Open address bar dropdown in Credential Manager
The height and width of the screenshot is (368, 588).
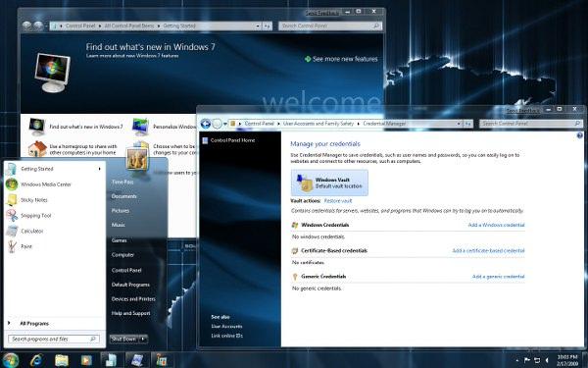click(459, 124)
